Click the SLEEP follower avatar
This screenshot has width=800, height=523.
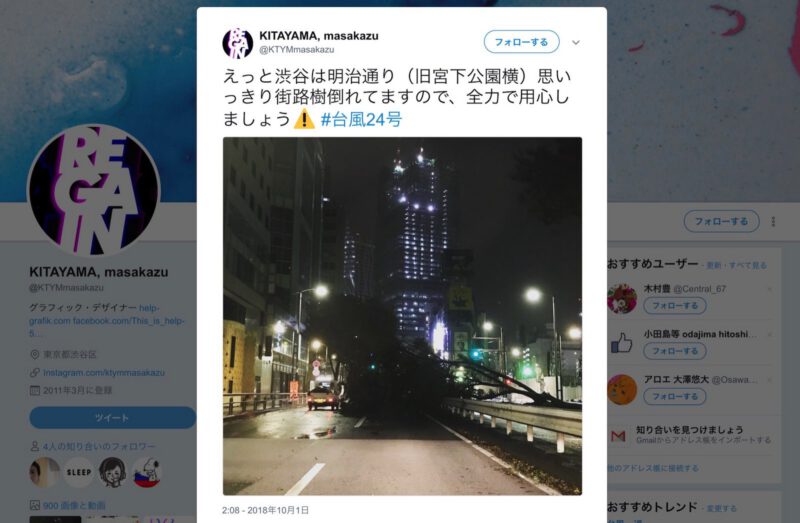79,472
